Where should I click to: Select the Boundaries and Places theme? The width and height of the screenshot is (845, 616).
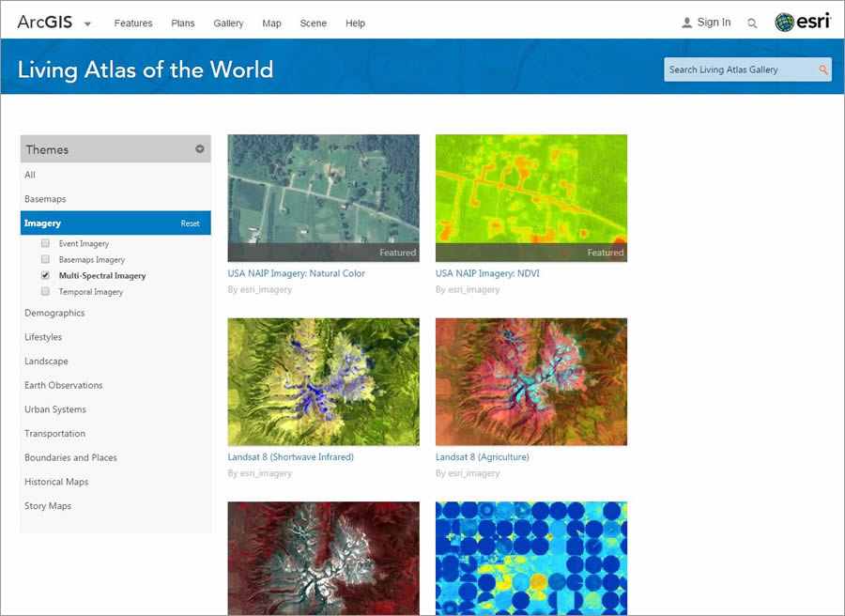coord(70,457)
